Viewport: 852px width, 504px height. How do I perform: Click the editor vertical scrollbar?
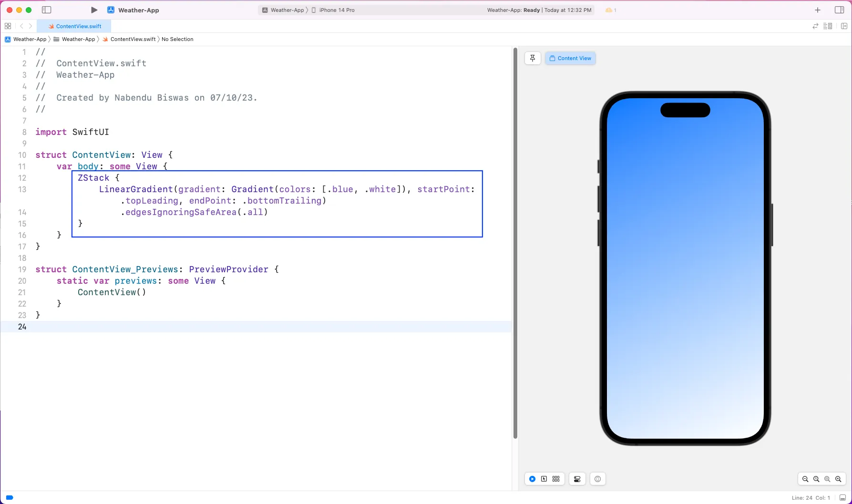(x=515, y=243)
